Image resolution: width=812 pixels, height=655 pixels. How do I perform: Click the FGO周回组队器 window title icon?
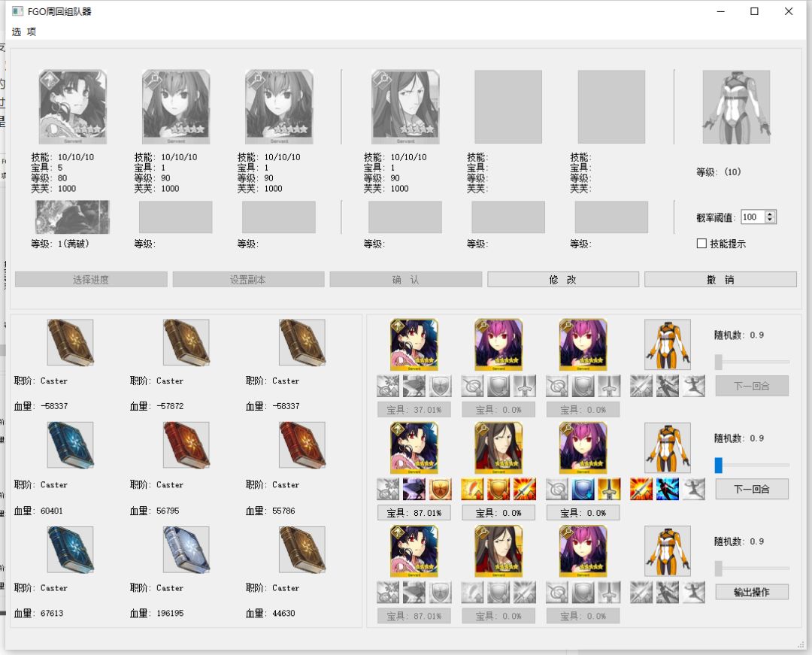[x=17, y=11]
